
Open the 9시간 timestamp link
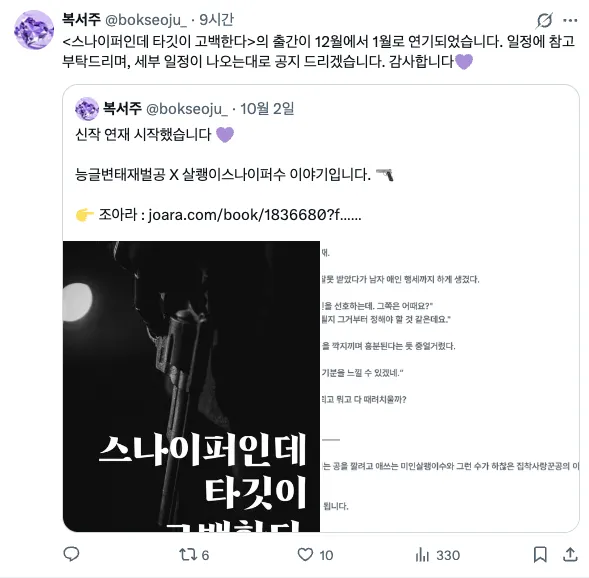tap(216, 20)
